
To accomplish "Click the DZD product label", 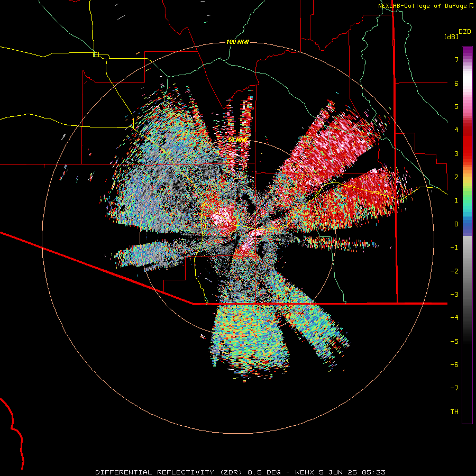I will (465, 32).
